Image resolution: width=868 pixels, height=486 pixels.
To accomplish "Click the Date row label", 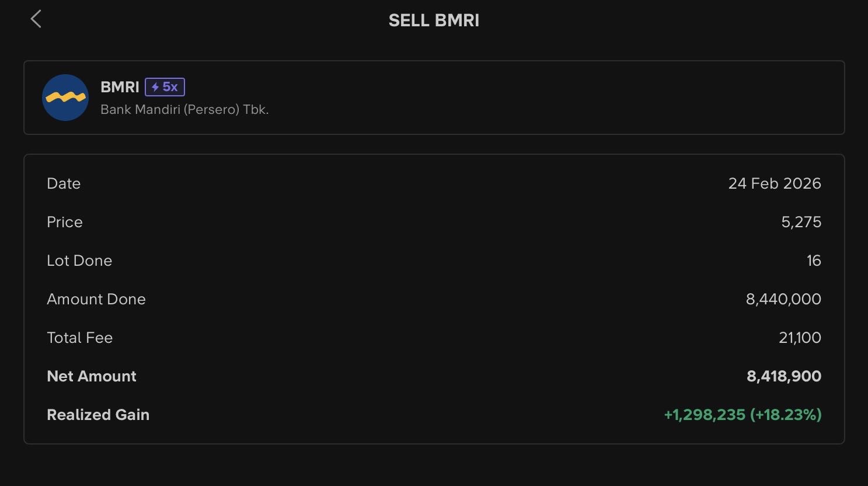I will [64, 183].
